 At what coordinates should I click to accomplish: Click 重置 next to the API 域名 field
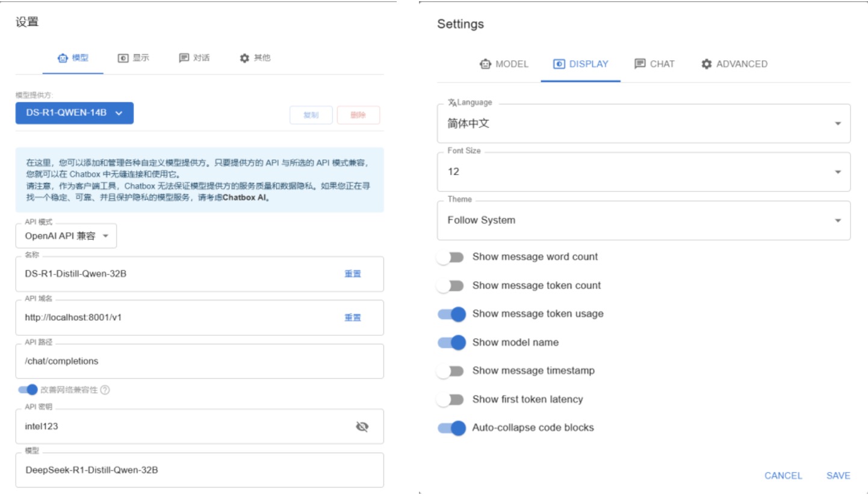[x=353, y=318]
